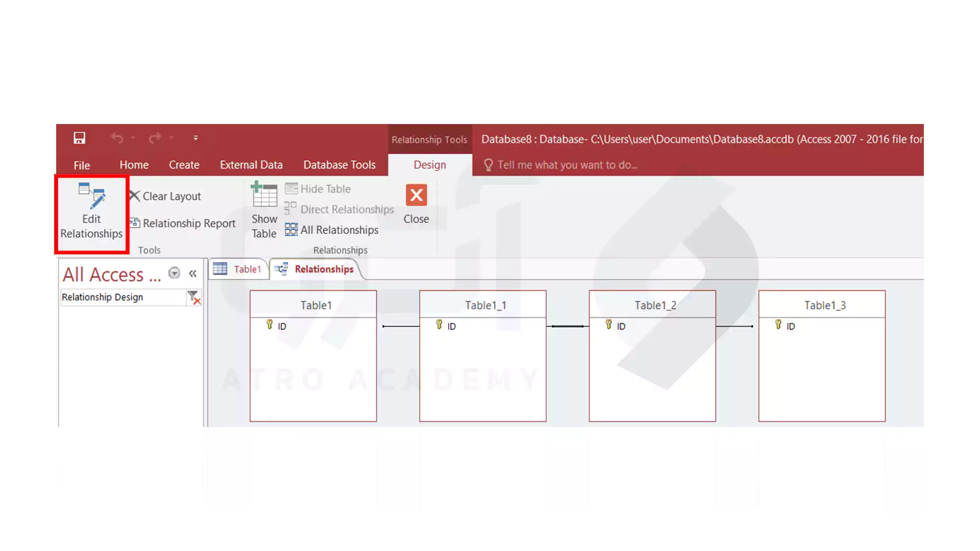Switch to the Design tab
Viewport: 980px width, 551px height.
[x=429, y=165]
